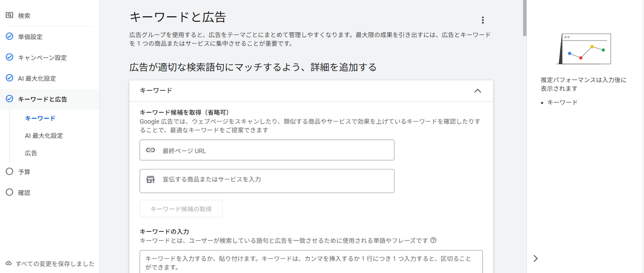Click the link icon in URL field

click(x=151, y=150)
